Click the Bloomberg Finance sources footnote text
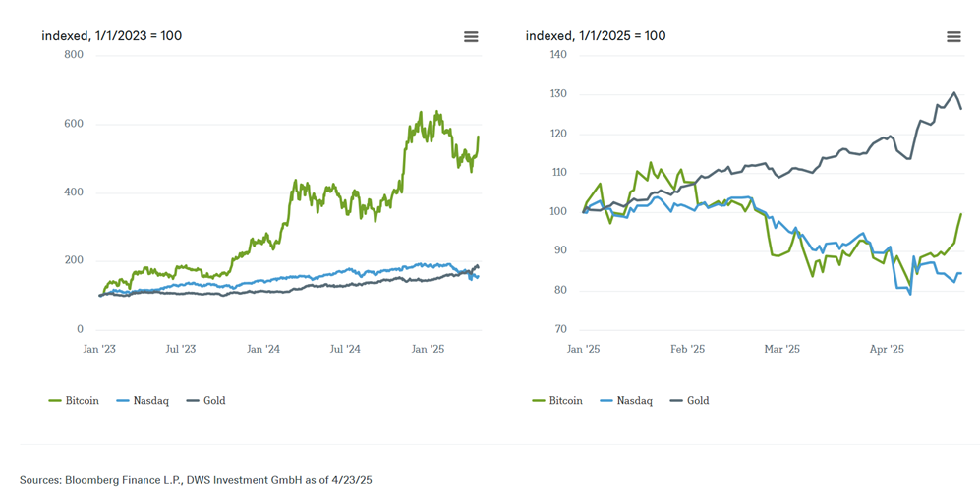 (196, 480)
